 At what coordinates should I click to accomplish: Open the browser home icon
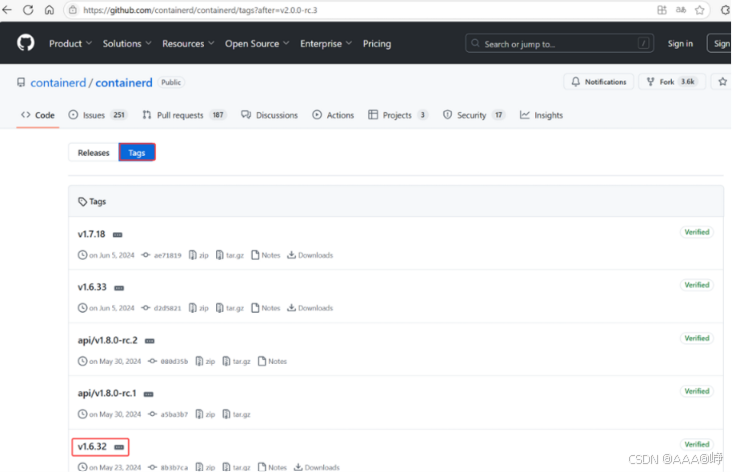[x=49, y=10]
